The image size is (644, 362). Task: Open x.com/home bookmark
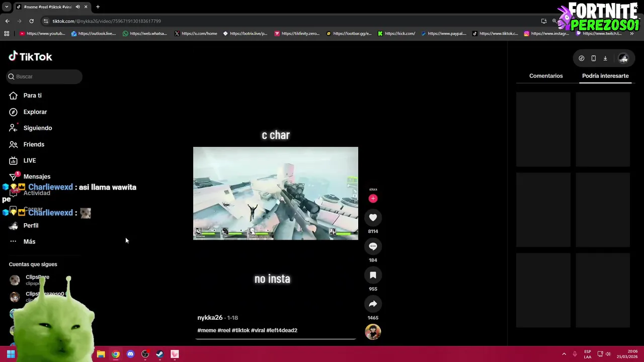tap(196, 34)
